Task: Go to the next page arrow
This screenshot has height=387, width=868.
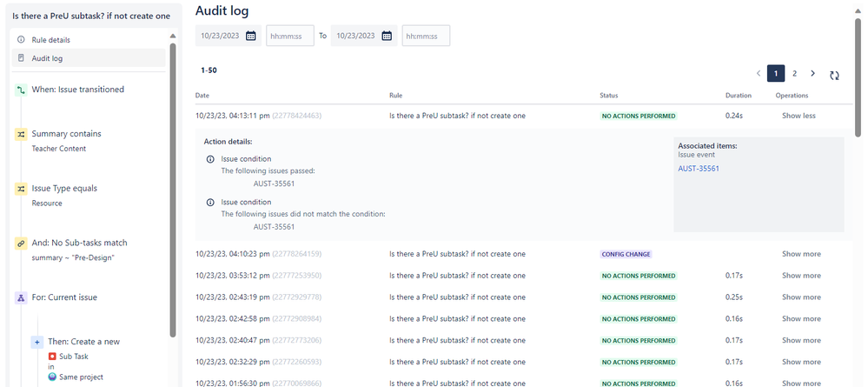Action: (812, 73)
